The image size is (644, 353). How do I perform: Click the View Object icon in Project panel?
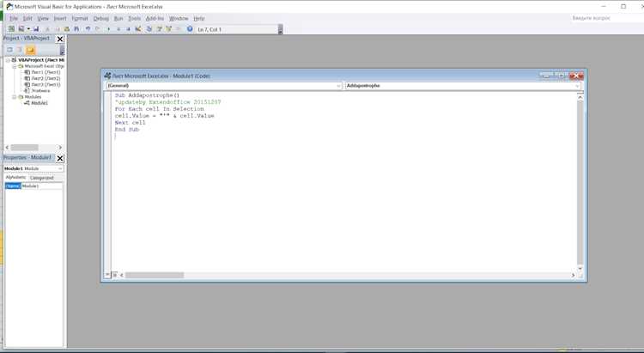click(19, 50)
